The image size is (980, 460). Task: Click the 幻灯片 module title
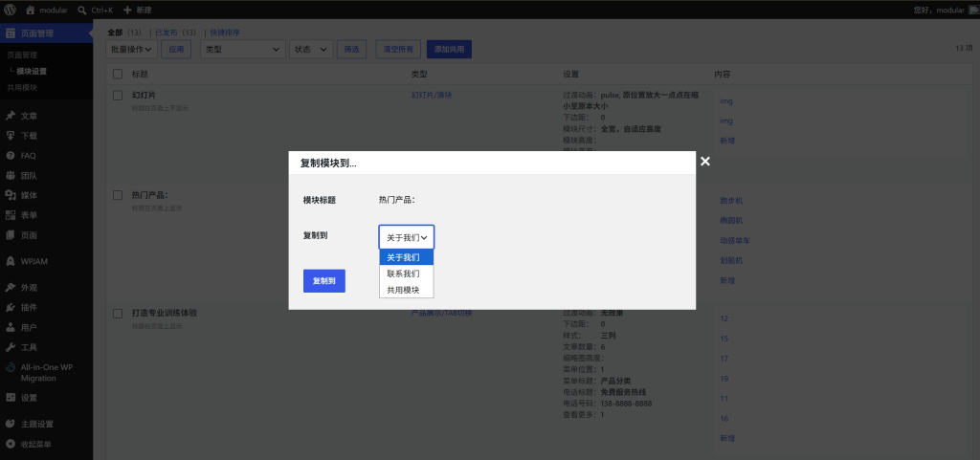pyautogui.click(x=144, y=95)
